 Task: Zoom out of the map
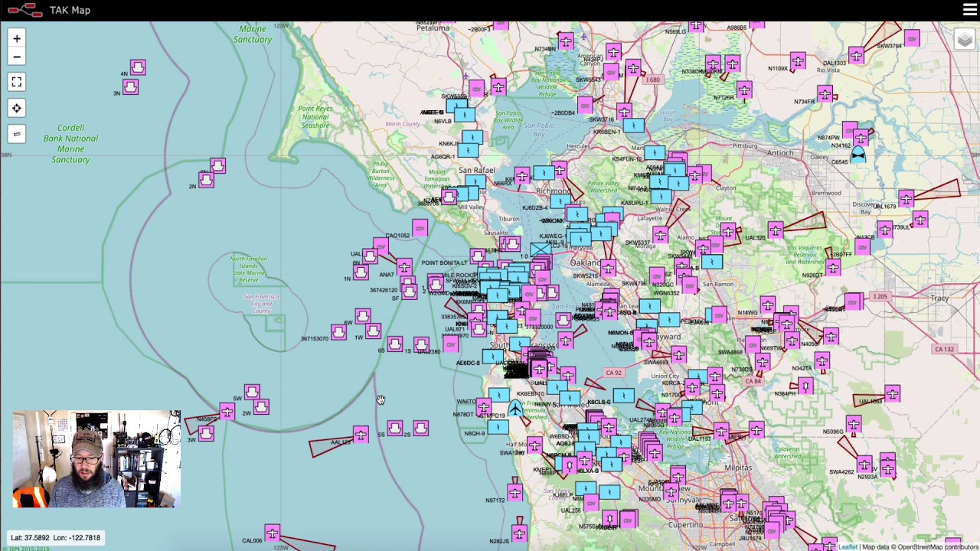pyautogui.click(x=16, y=57)
